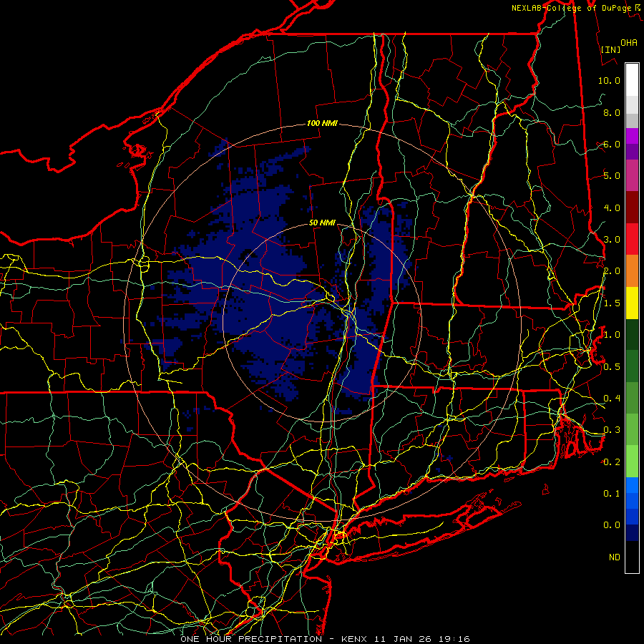
Task: Click the black ND swatch at legend bottom
Action: 632,557
